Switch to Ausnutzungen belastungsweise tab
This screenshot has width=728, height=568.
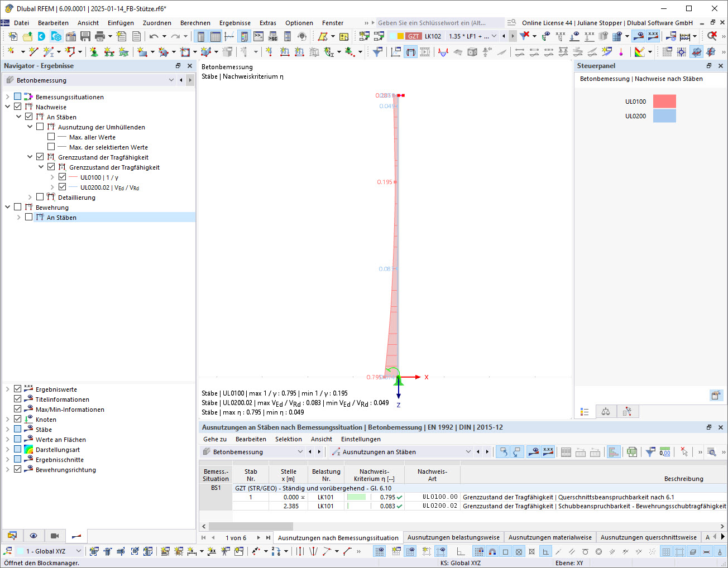coord(453,537)
